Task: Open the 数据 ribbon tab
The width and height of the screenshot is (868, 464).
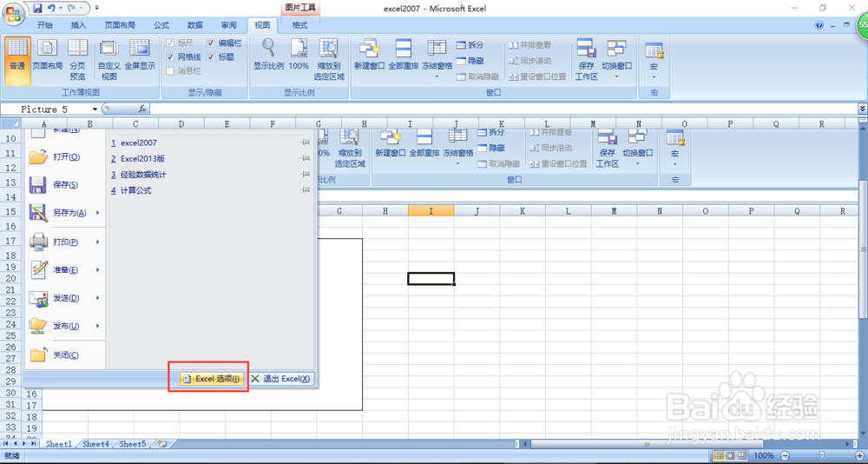Action: coord(194,25)
